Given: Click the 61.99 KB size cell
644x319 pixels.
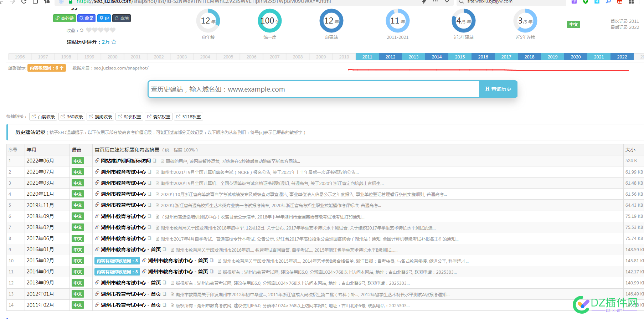Looking at the screenshot, I should point(634,172).
